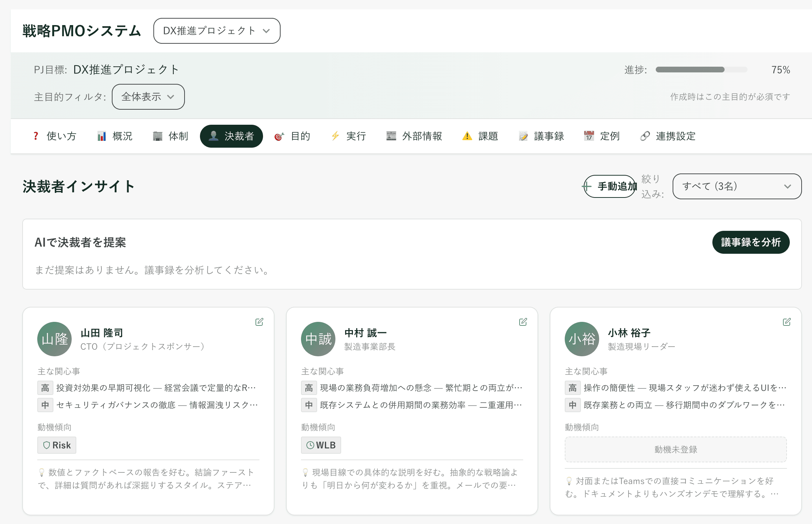Open the すべて (3名) member filter
812x524 pixels.
coord(736,186)
